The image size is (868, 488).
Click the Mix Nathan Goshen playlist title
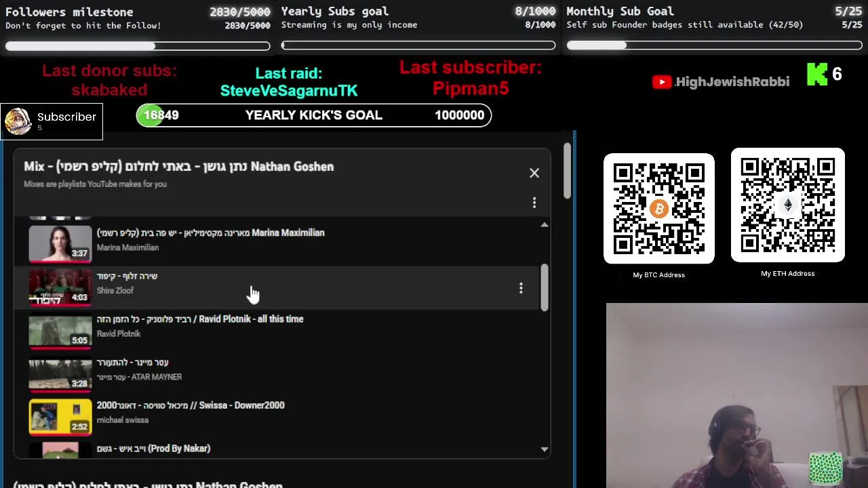[x=179, y=167]
